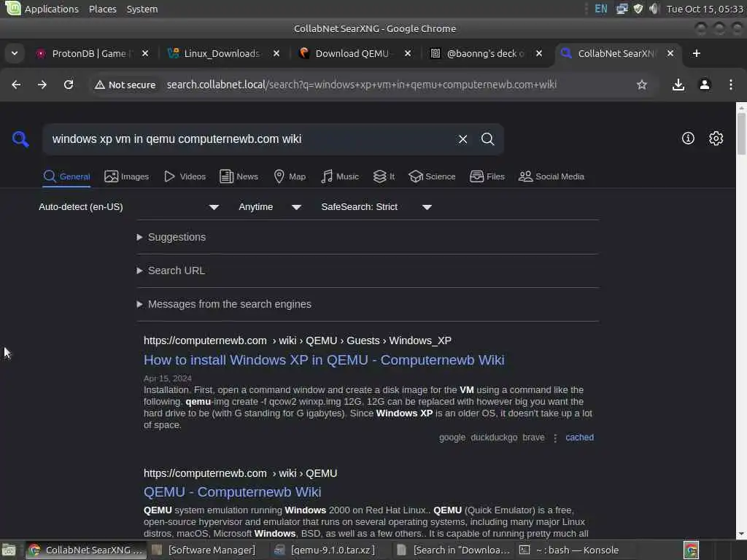Viewport: 747px width, 560px height.
Task: Reload the current page
Action: click(x=69, y=85)
